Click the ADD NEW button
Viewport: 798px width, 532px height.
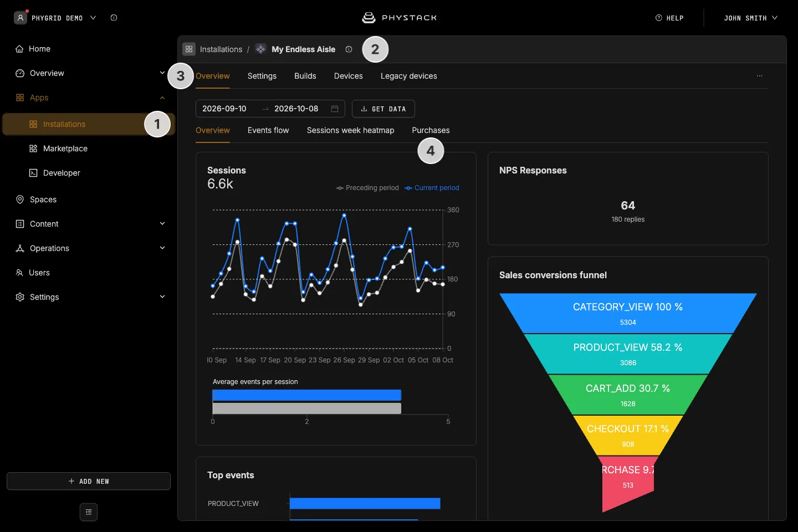(x=89, y=481)
